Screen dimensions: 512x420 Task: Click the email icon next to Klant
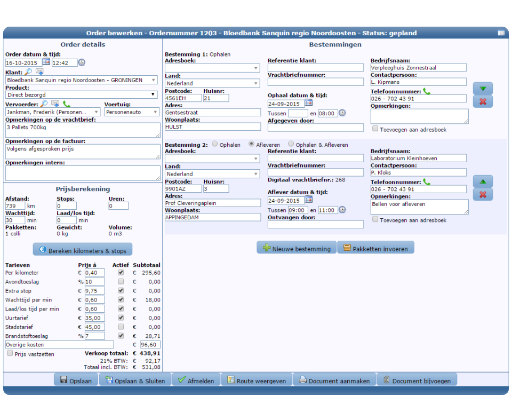pyautogui.click(x=38, y=71)
